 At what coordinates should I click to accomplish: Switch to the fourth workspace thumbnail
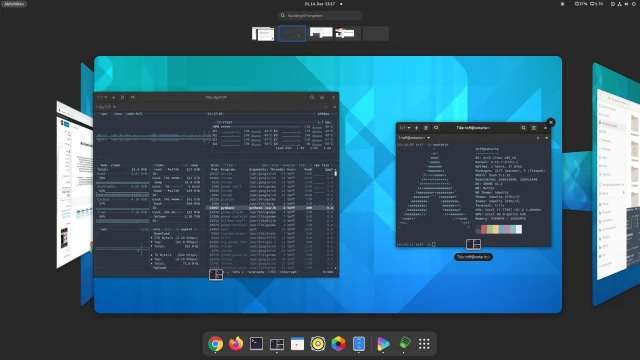[x=348, y=33]
